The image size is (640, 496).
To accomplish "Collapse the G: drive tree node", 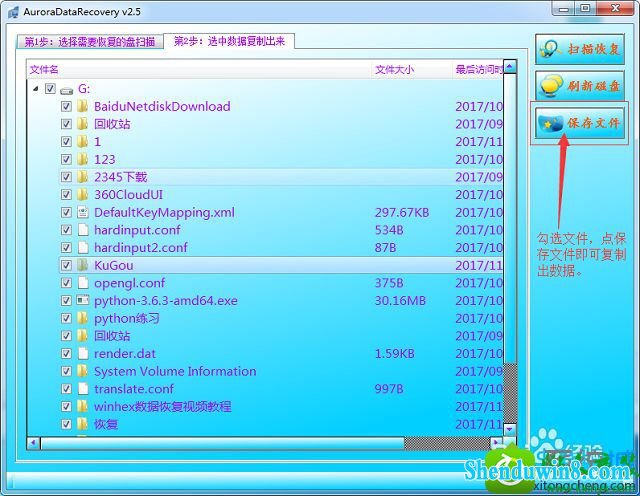I will 36,89.
